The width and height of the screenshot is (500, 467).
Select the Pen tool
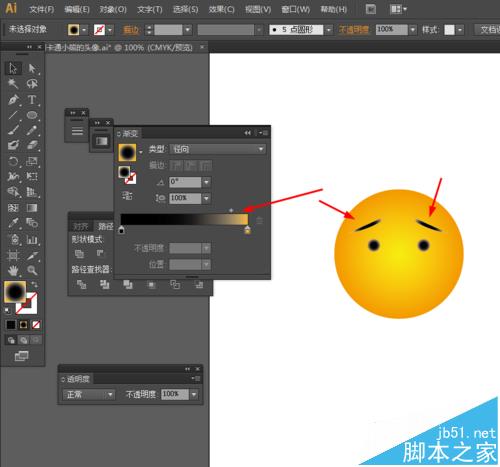(x=13, y=99)
